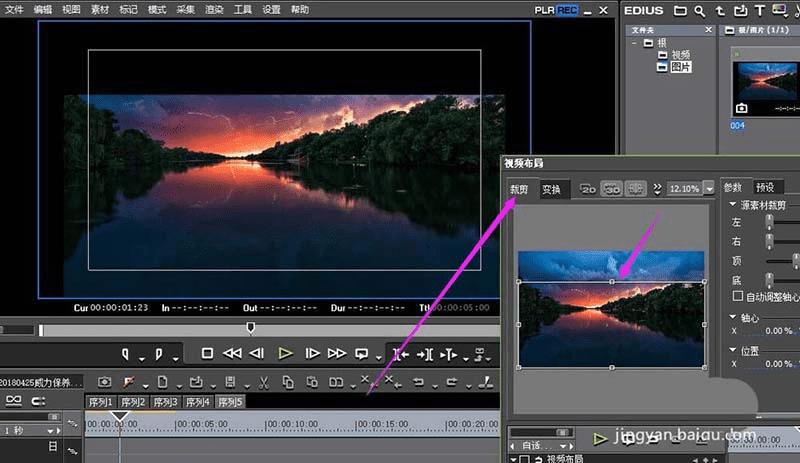Click the Ripple Delete icon
The height and width of the screenshot is (463, 800).
(x=392, y=382)
